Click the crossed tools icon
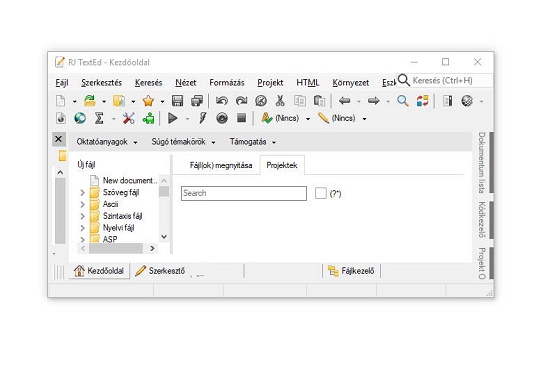The image size is (550, 382). coord(128,118)
